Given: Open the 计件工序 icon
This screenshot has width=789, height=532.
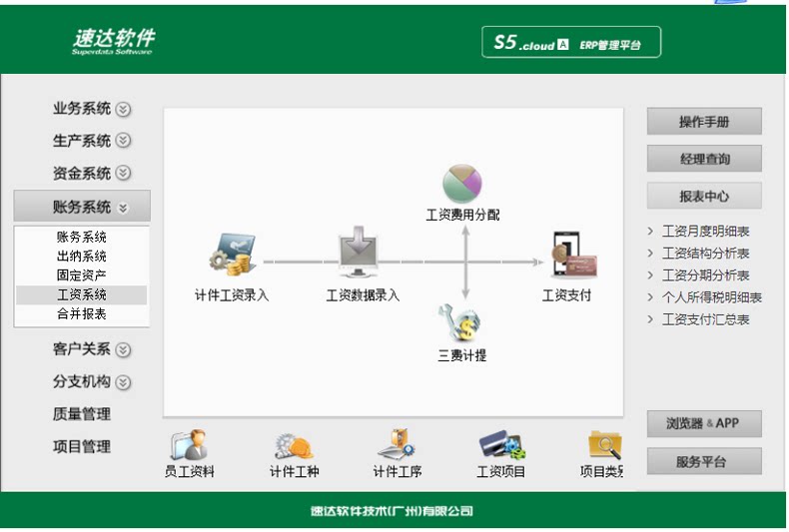Looking at the screenshot, I should tap(396, 444).
